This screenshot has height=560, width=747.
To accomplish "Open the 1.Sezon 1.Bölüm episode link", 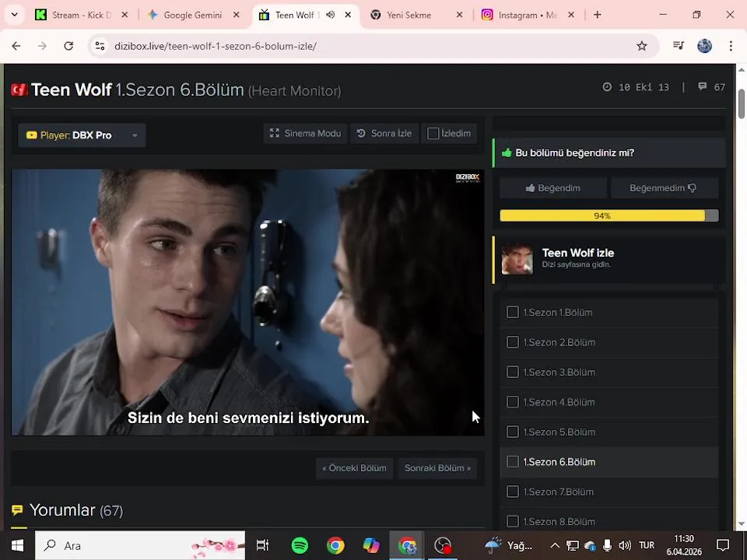I will tap(558, 313).
